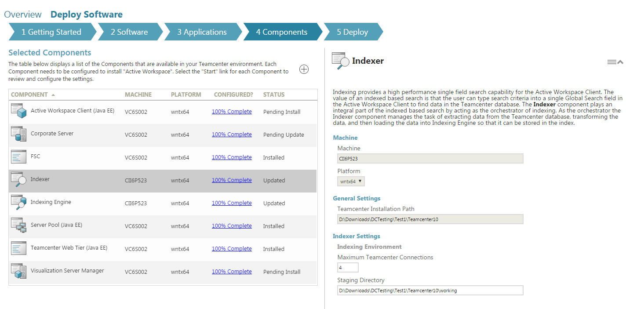
Task: Select the Teamcenter Web Tier (Java EE) name
Action: [69, 248]
